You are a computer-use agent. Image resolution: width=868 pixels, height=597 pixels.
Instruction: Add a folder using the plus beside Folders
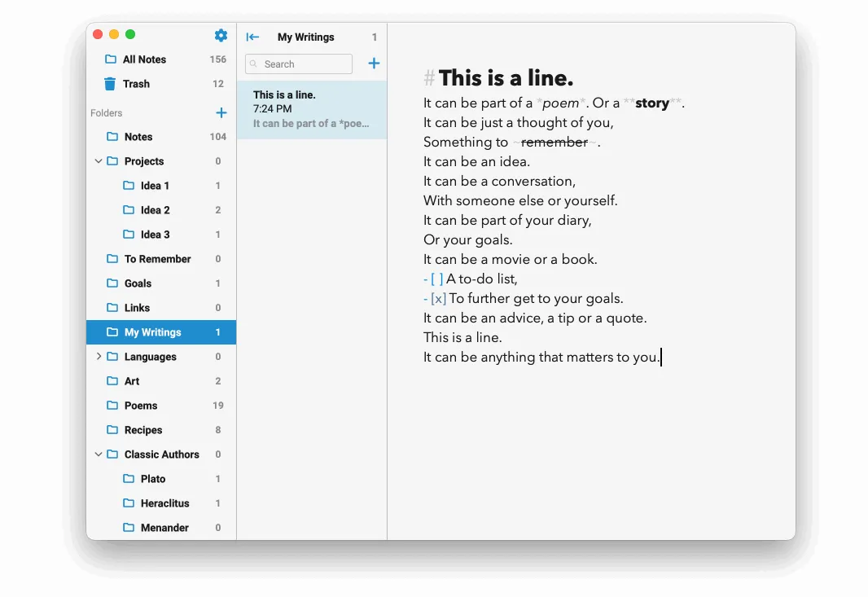(x=221, y=113)
